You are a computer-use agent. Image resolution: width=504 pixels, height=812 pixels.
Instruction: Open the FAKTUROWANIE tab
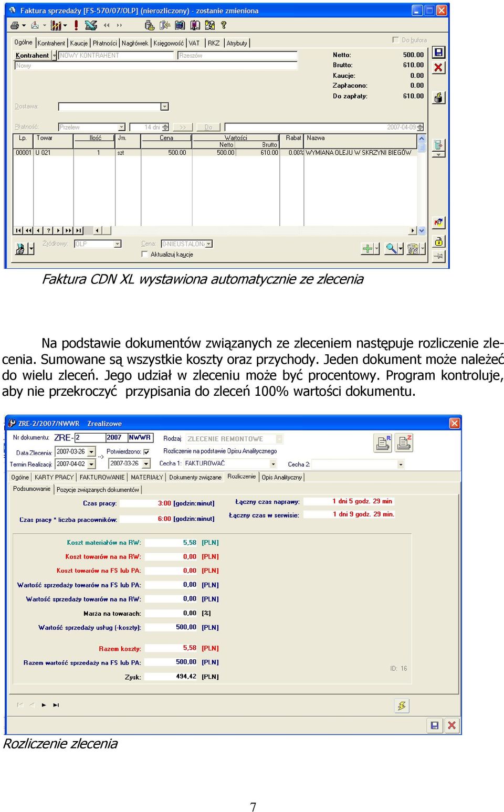102,477
